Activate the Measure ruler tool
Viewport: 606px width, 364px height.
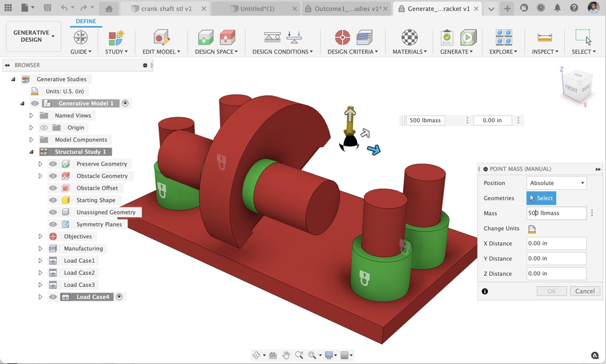point(545,38)
